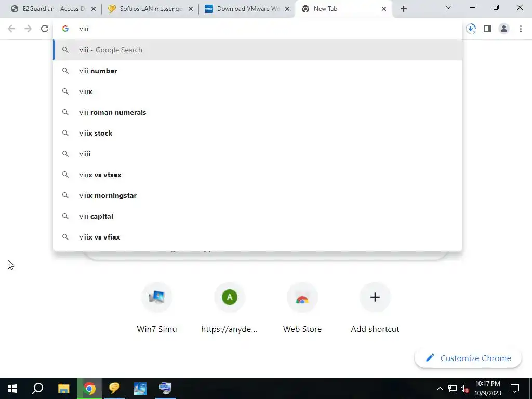Open the clock showing 10:17 PM
This screenshot has height=399, width=532.
coord(487,389)
